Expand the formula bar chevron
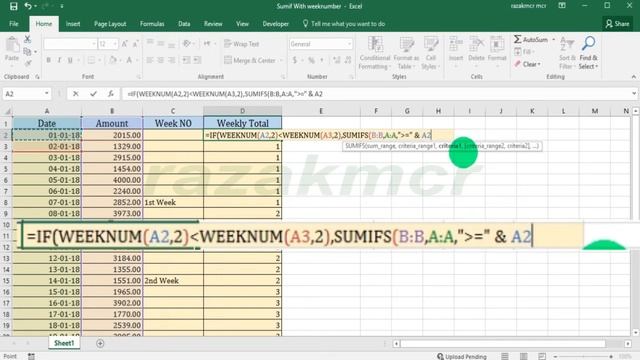Screen dimensions: 640x360 [634, 94]
